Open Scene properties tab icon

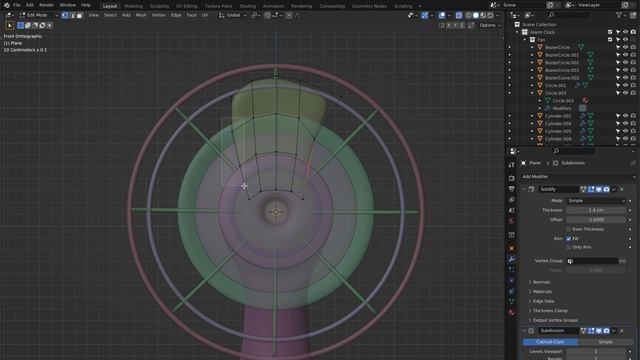[x=512, y=210]
